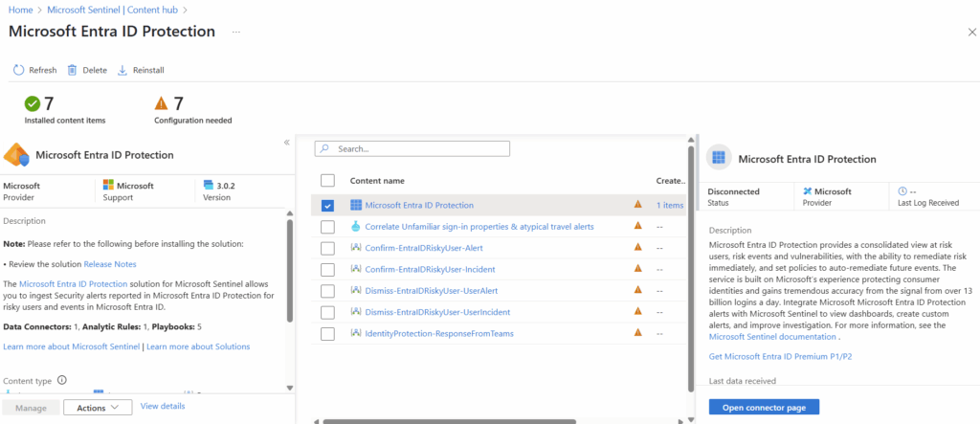Click the Create column header
The width and height of the screenshot is (980, 424).
tap(671, 181)
